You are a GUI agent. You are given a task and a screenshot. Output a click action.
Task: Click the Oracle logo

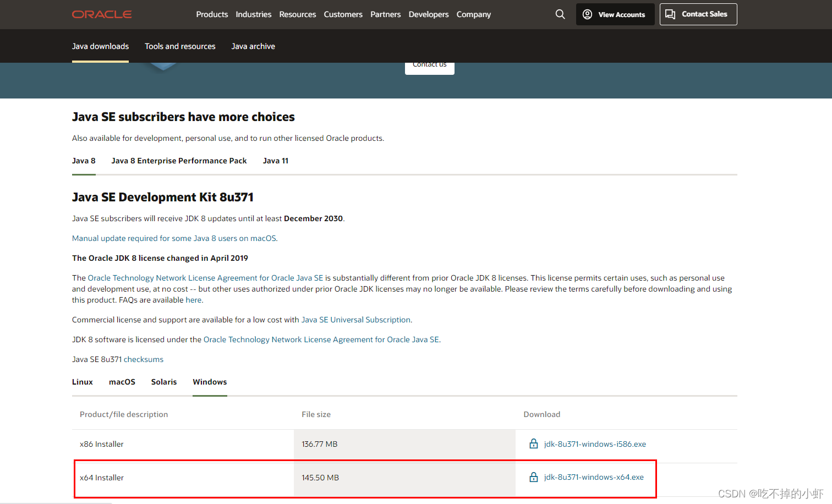102,14
